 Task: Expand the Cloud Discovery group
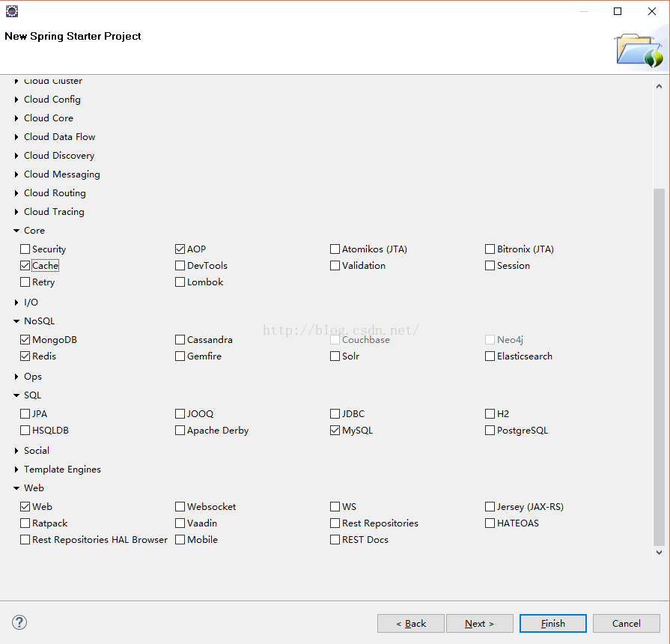point(16,156)
